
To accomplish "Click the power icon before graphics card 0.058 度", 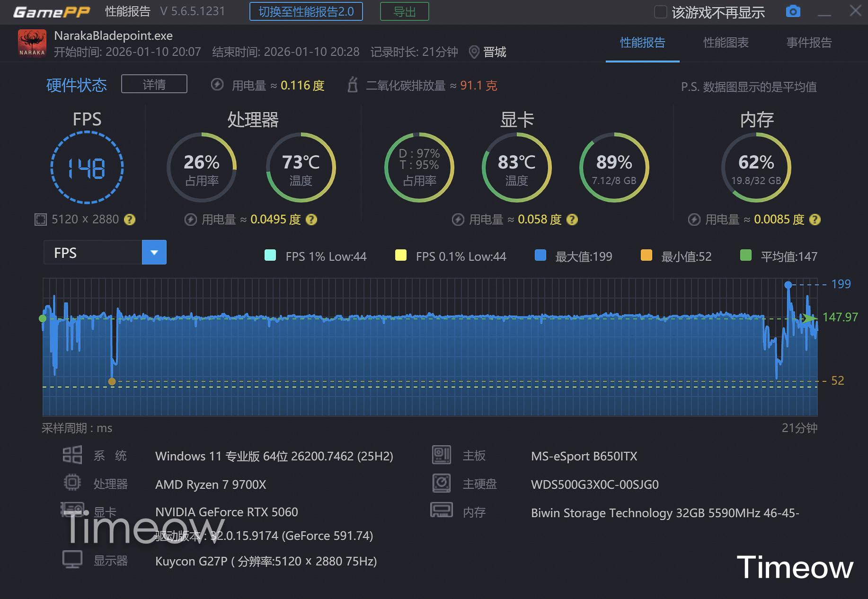I will point(458,220).
